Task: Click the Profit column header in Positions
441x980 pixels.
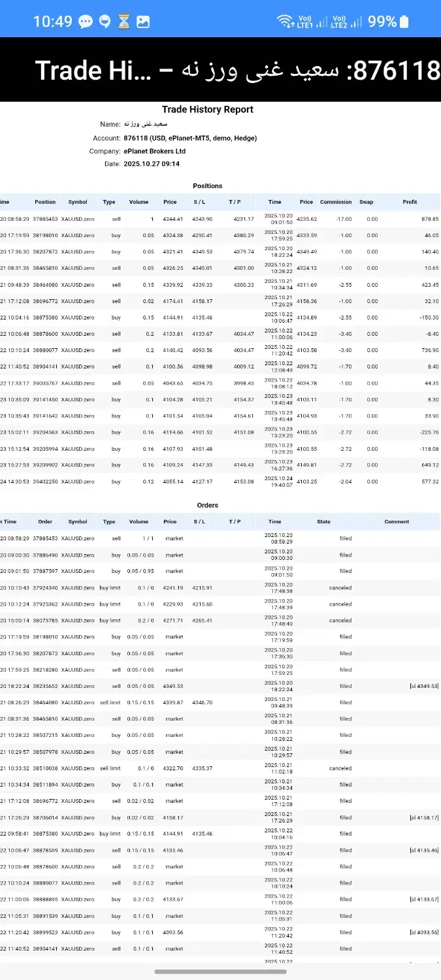Action: pos(410,202)
